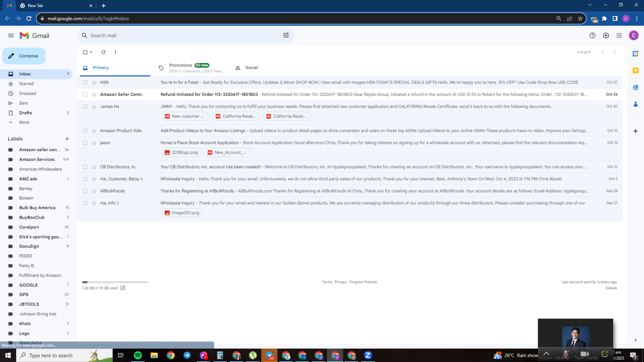Image resolution: width=644 pixels, height=362 pixels.
Task: Open the Google apps grid
Action: tap(619, 36)
